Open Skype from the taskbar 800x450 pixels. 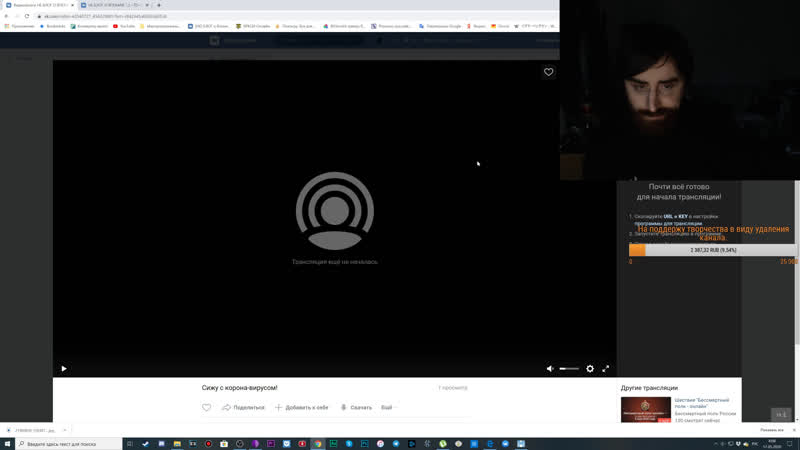click(349, 444)
